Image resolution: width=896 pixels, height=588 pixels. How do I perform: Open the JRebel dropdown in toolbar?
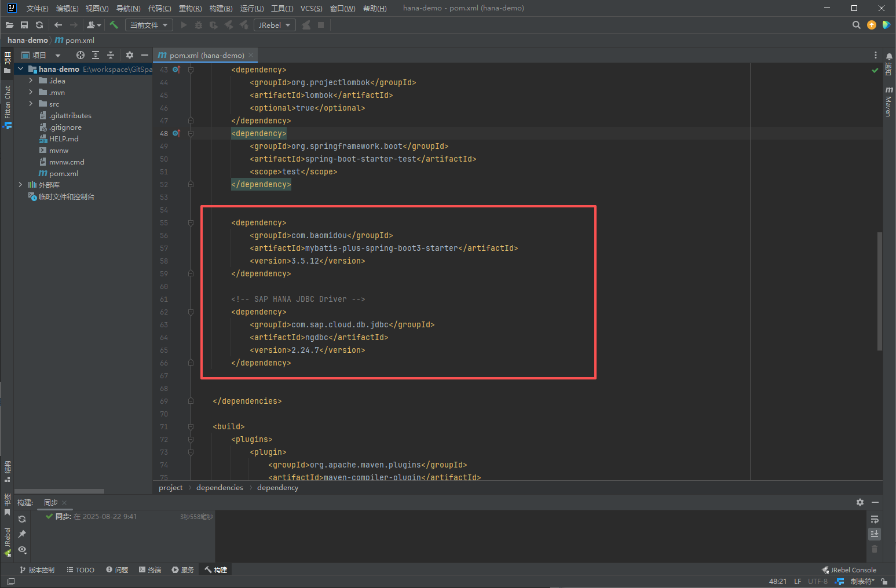(275, 25)
